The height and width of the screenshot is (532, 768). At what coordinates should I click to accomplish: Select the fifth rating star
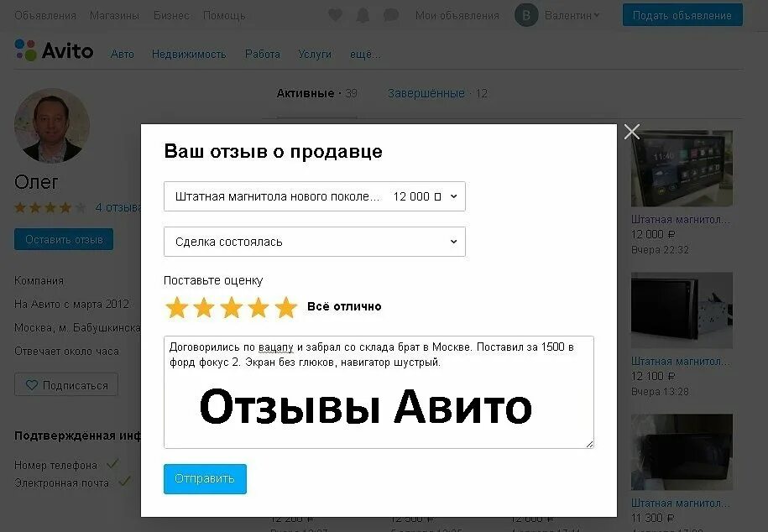[x=286, y=307]
